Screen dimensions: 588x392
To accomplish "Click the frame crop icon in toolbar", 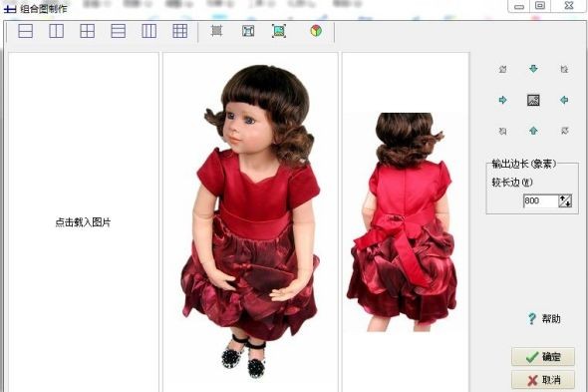I will (x=248, y=31).
